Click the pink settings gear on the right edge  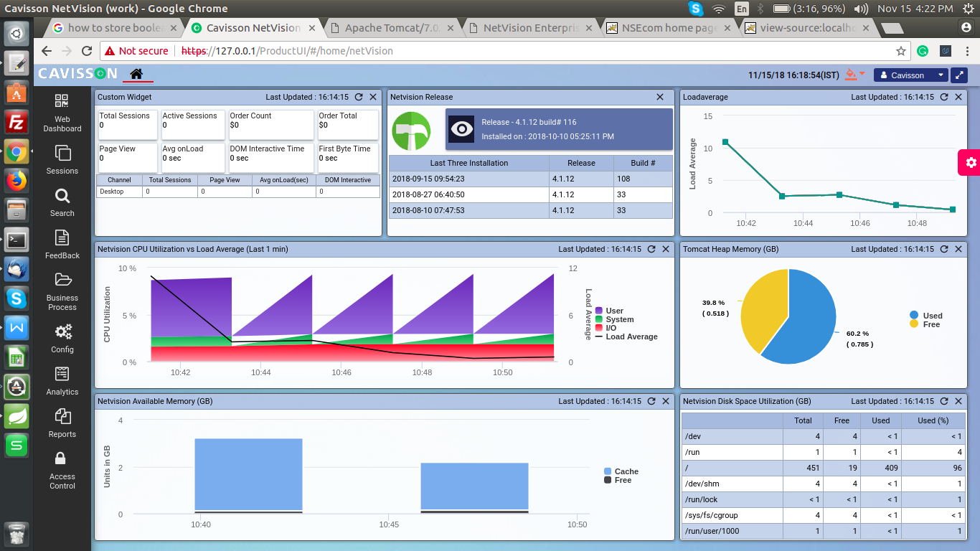[x=970, y=163]
